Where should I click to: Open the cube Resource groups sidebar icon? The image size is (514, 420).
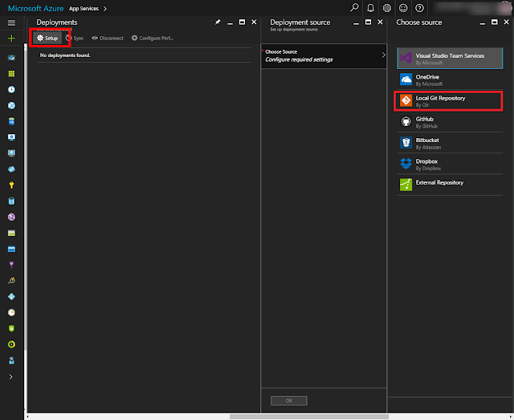click(11, 58)
